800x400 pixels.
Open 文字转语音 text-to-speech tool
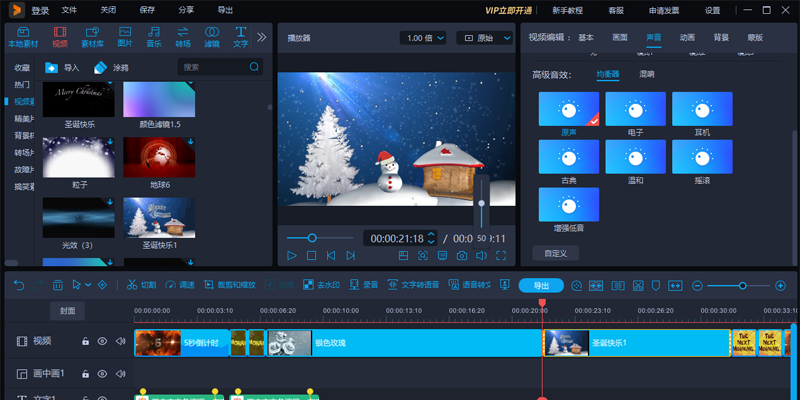(x=413, y=285)
